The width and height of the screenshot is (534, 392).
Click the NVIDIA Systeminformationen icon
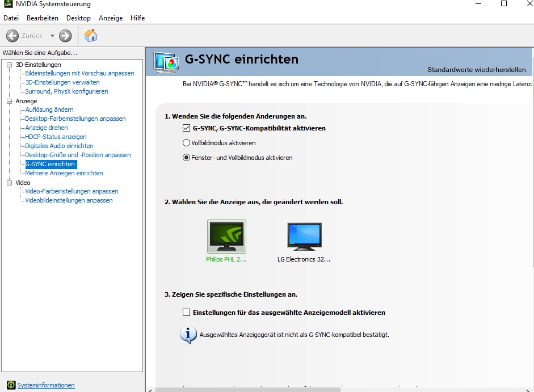pos(11,385)
